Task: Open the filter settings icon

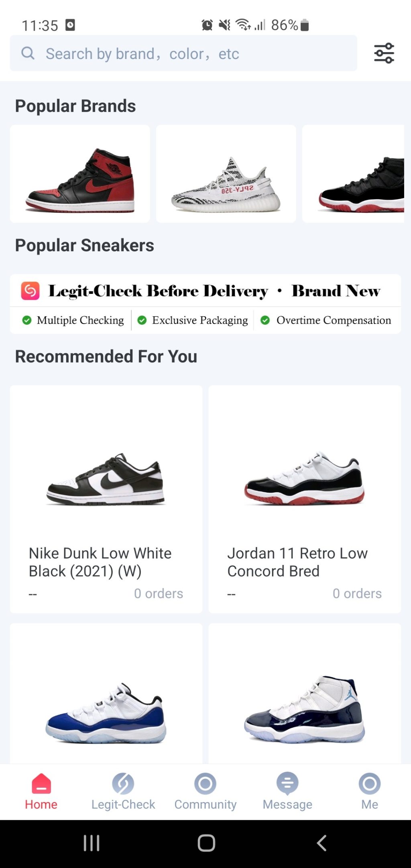Action: tap(384, 53)
